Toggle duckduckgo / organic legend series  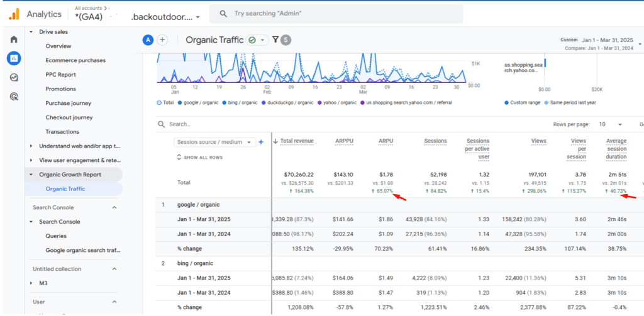285,102
